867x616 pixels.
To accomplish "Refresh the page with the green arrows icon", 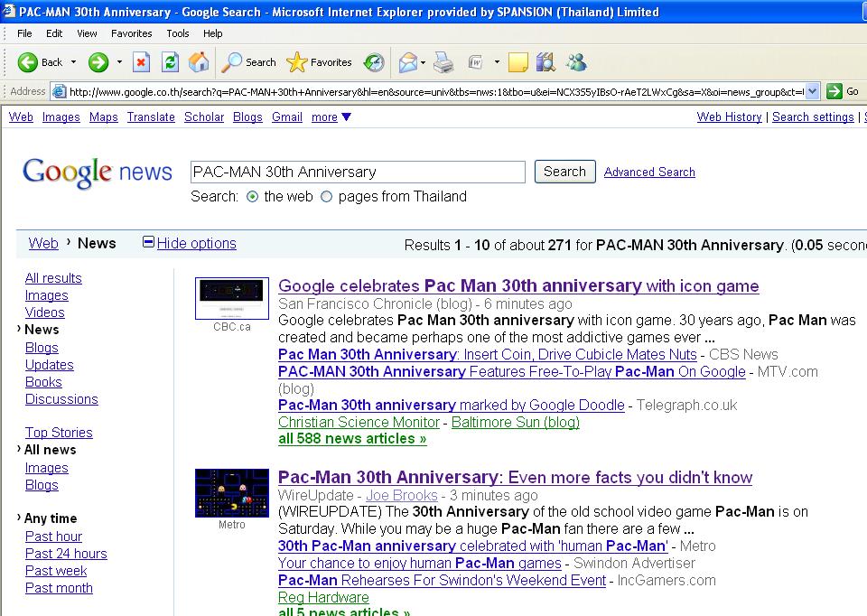I will coord(170,62).
